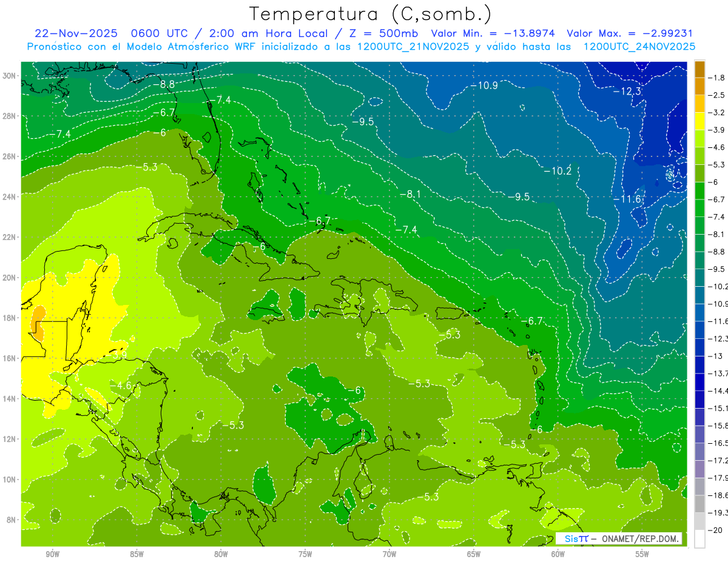Click 'Valor Max. = -2.99231' text
The image size is (728, 562).
pyautogui.click(x=630, y=33)
